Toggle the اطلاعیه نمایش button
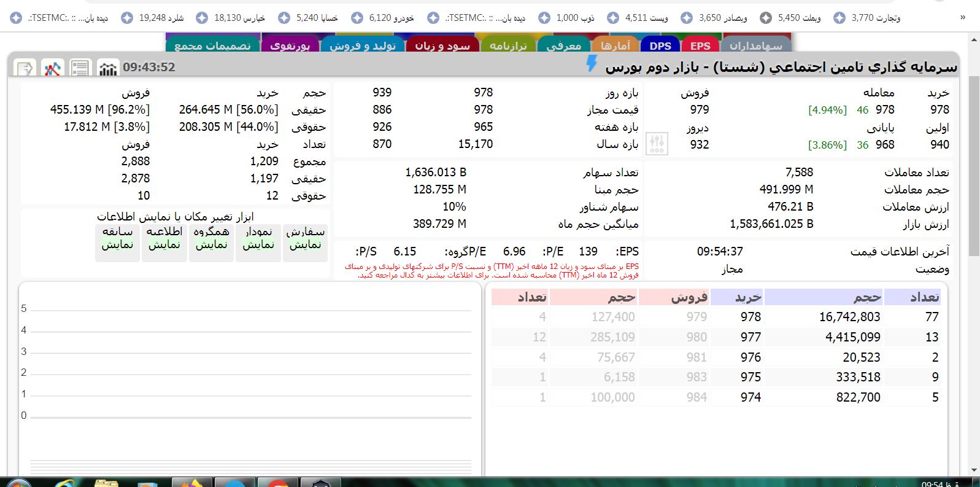 [164, 243]
